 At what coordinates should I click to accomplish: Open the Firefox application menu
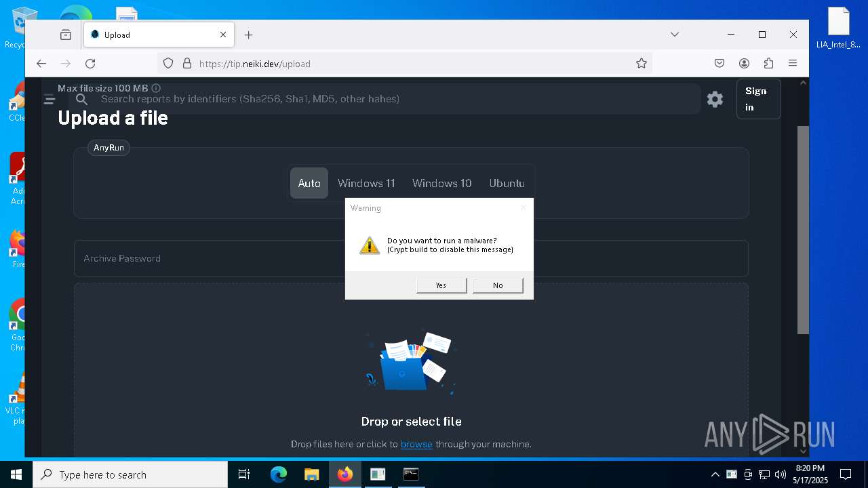793,64
